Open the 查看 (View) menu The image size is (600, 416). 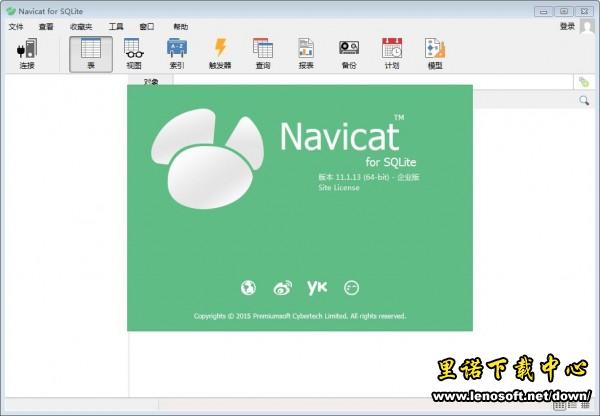point(46,26)
